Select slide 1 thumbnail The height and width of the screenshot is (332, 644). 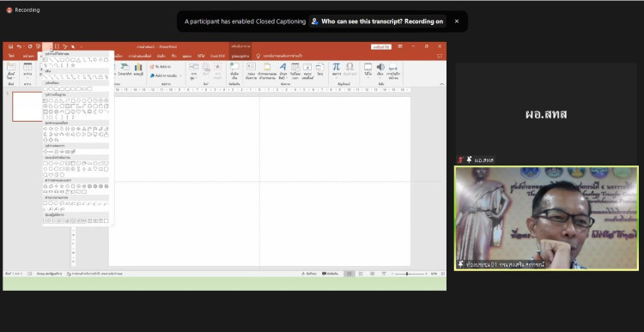27,106
